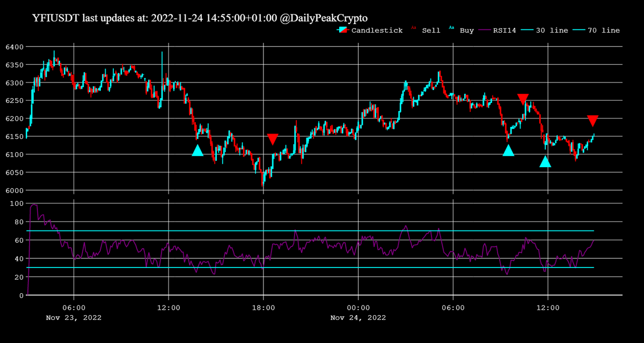Toggle the Candlestick legend entry
This screenshot has height=343, width=644.
[370, 31]
